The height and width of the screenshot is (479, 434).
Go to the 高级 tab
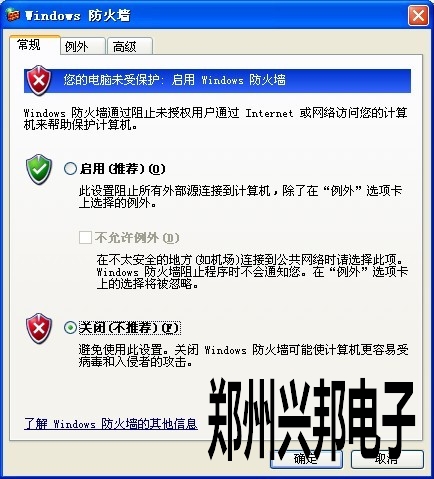tap(130, 46)
